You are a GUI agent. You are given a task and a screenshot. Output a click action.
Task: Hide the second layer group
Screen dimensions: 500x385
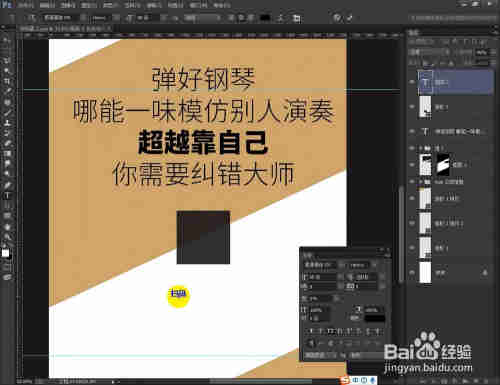[x=412, y=182]
